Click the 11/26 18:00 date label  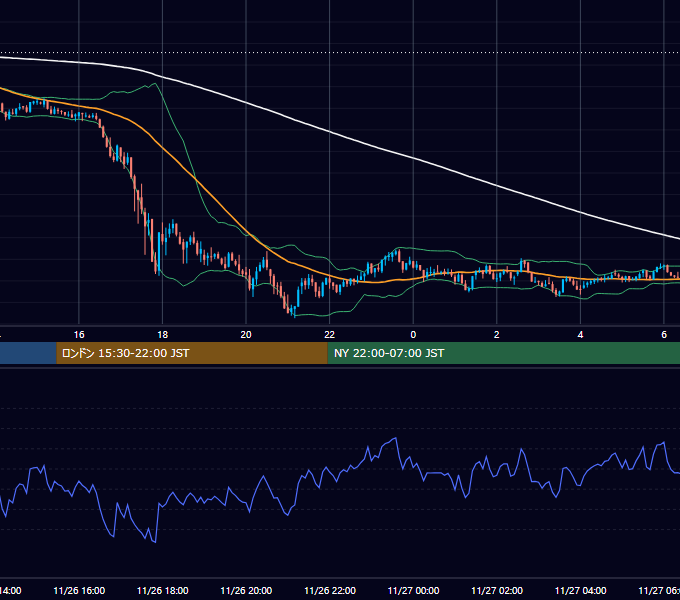[x=163, y=590]
